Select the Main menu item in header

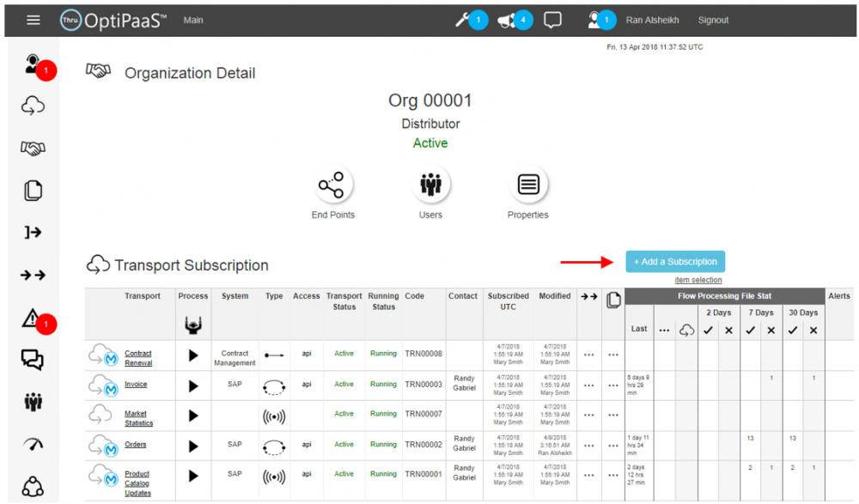click(194, 20)
